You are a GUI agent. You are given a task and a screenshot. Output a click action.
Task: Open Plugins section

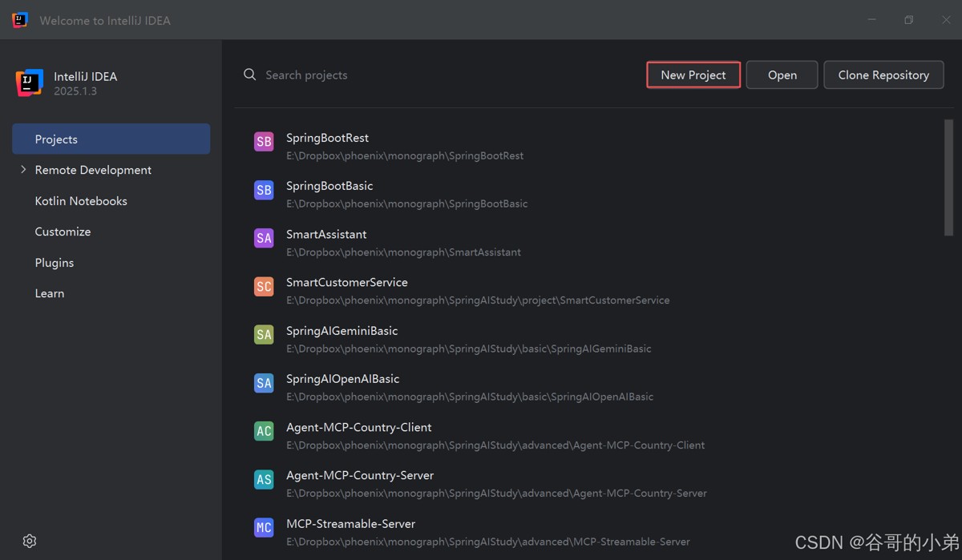(x=55, y=263)
